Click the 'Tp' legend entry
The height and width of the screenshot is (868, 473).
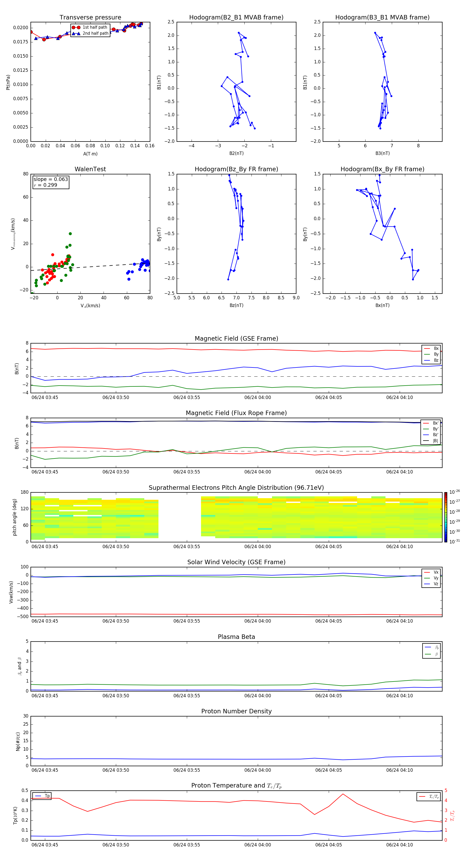[42, 796]
